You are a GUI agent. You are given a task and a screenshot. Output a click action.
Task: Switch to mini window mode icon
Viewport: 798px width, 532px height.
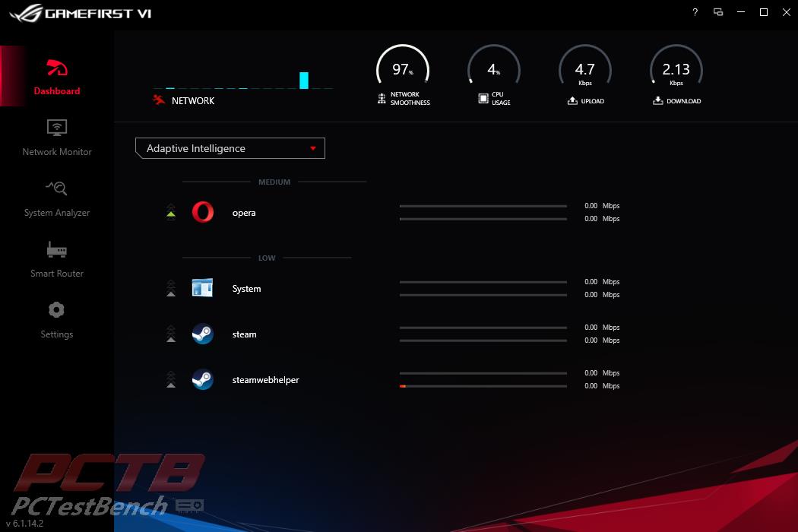click(x=718, y=12)
